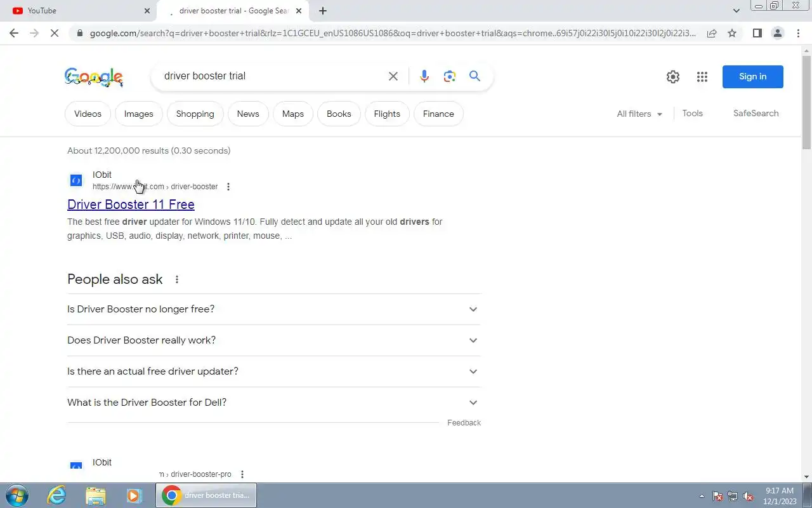The width and height of the screenshot is (812, 508).
Task: Open Google quick settings gear
Action: tap(673, 77)
